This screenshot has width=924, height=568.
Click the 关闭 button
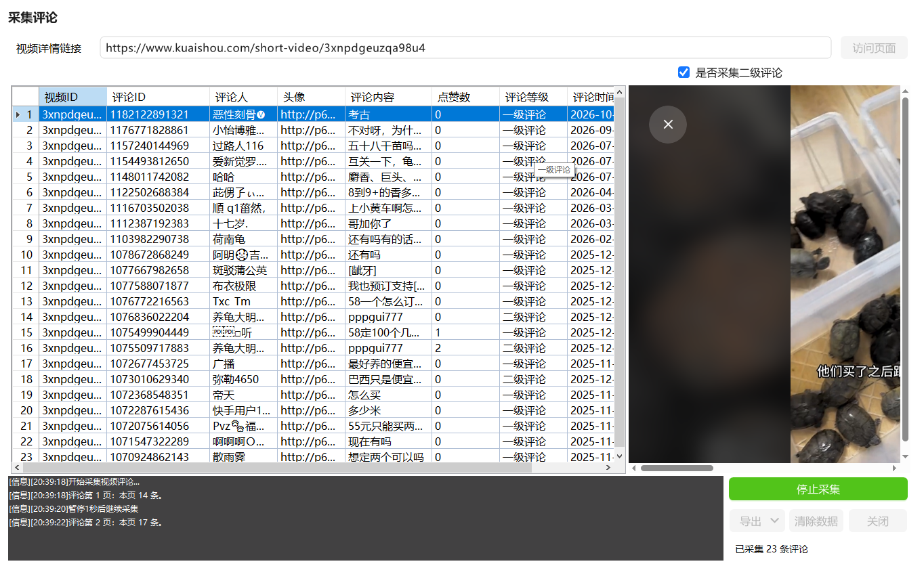[878, 521]
